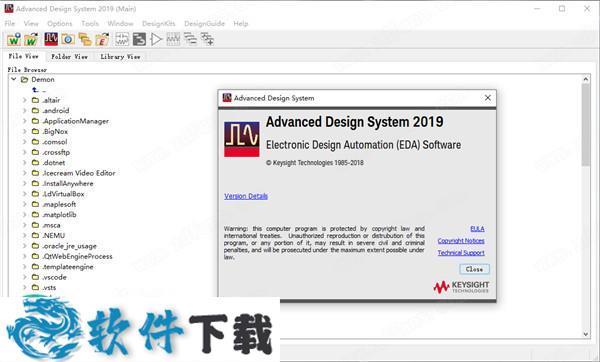Create a new workspace from toolbar
The image size is (600, 362).
click(x=14, y=39)
